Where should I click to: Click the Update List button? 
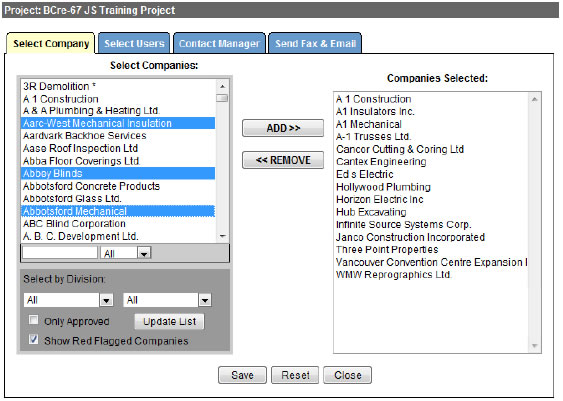(169, 322)
